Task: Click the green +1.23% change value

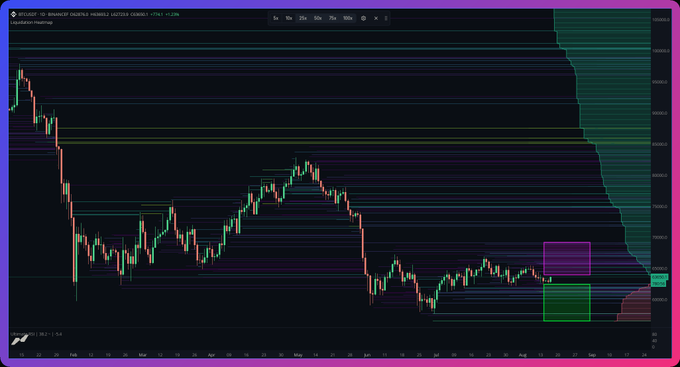Action: point(172,14)
